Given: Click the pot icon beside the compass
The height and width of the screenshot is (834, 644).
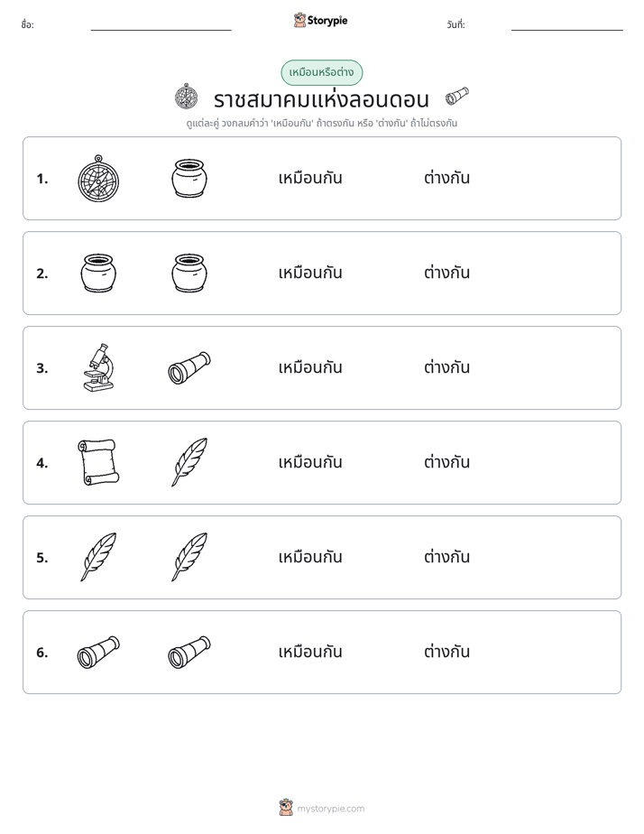Looking at the screenshot, I should [189, 178].
